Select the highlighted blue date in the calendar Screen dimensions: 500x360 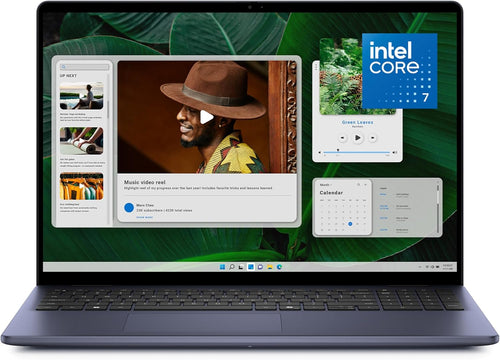[x=350, y=224]
